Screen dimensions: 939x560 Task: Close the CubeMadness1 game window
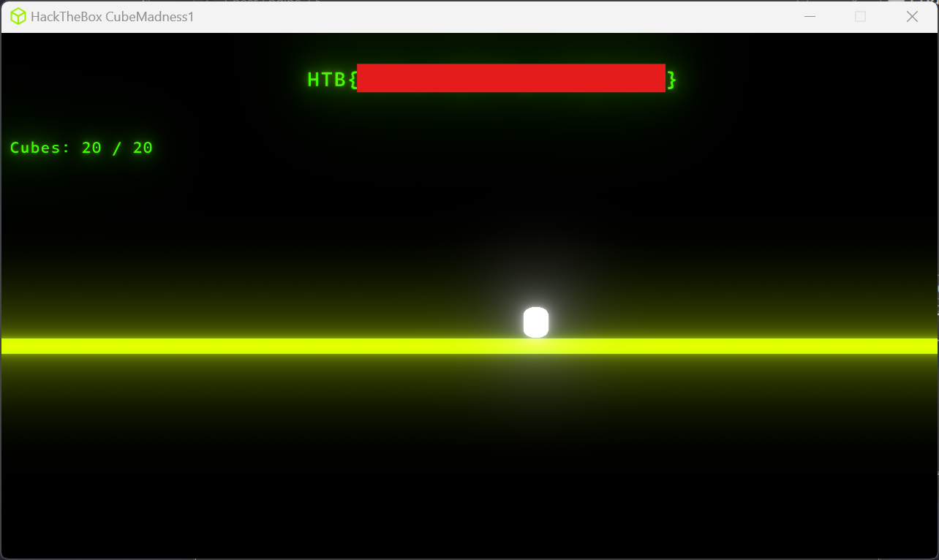coord(912,17)
